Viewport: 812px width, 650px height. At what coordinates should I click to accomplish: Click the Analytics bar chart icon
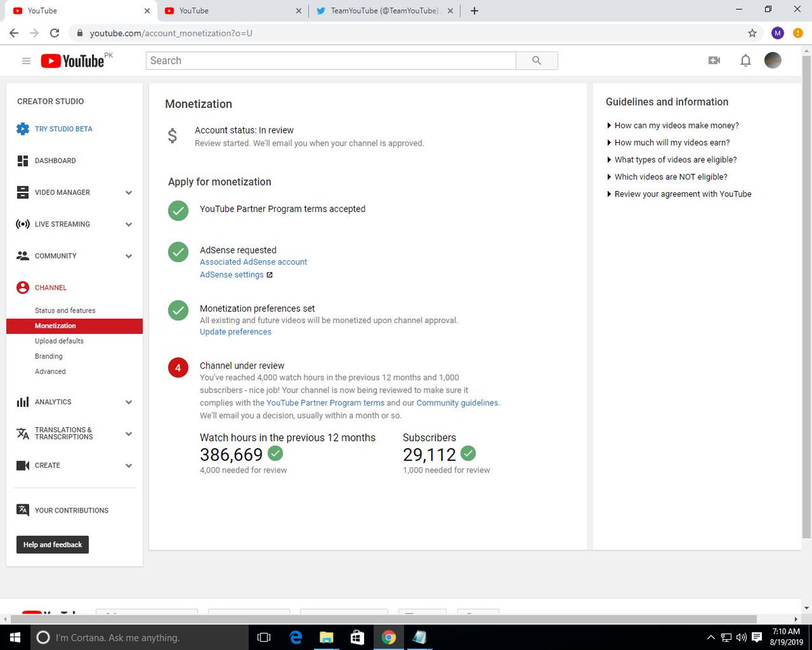point(22,402)
